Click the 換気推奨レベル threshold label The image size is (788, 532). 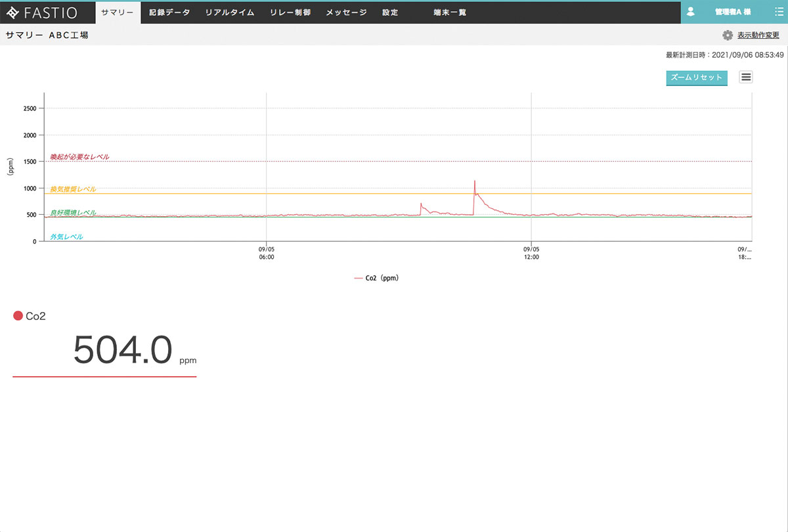click(73, 189)
